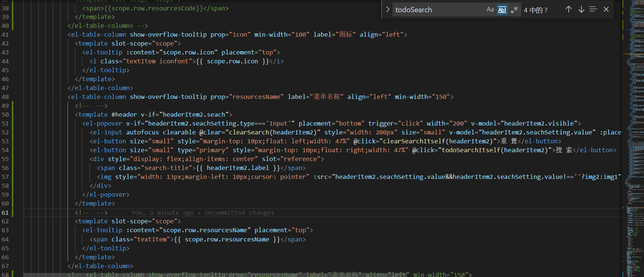Select line number 61 in gutter

tap(5, 213)
